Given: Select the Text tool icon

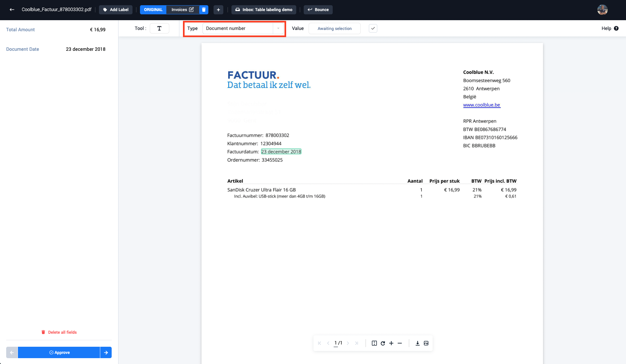Looking at the screenshot, I should tap(159, 28).
